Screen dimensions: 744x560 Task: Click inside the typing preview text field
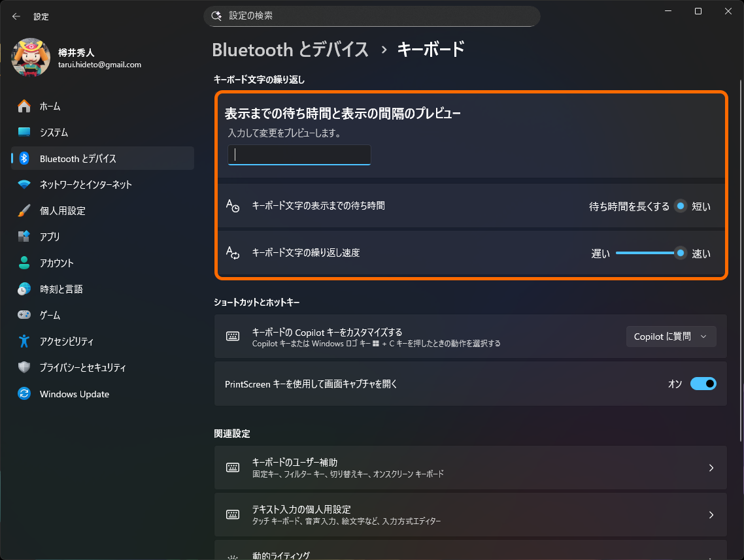(x=299, y=155)
